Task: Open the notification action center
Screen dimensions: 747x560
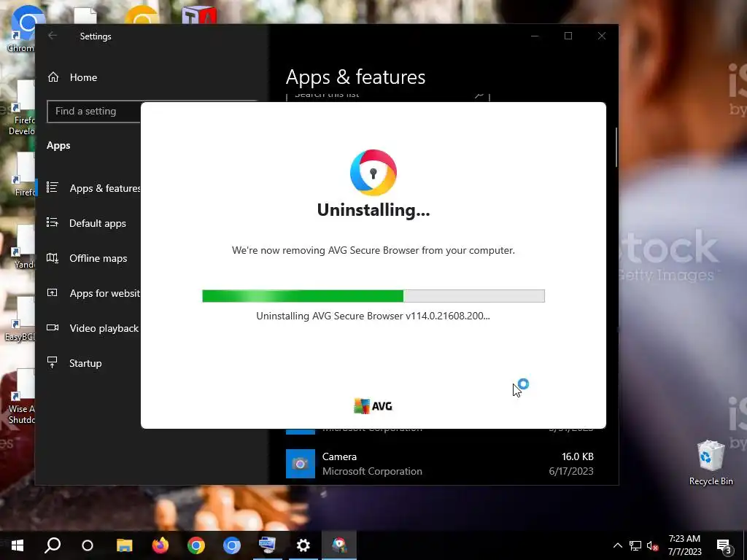Action: [x=724, y=546]
